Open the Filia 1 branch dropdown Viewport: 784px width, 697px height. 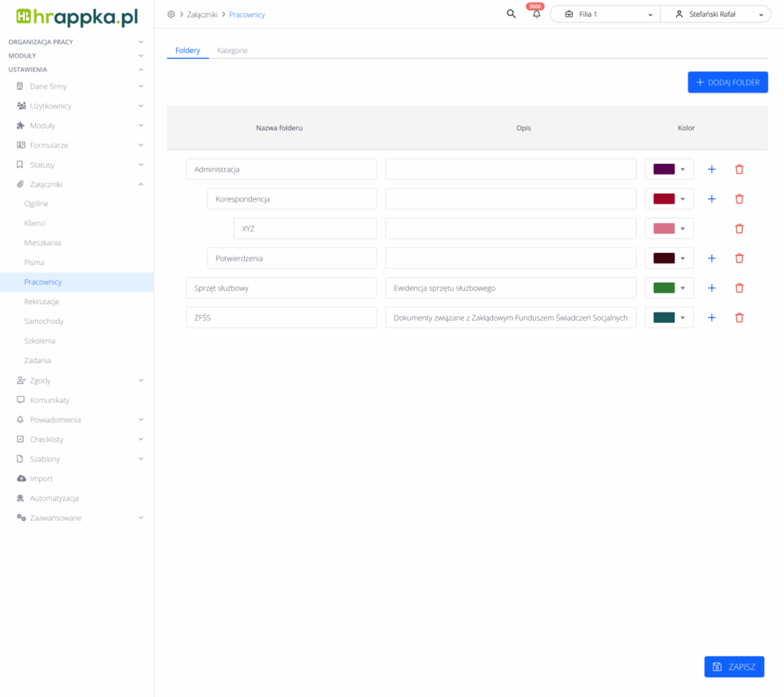point(605,15)
